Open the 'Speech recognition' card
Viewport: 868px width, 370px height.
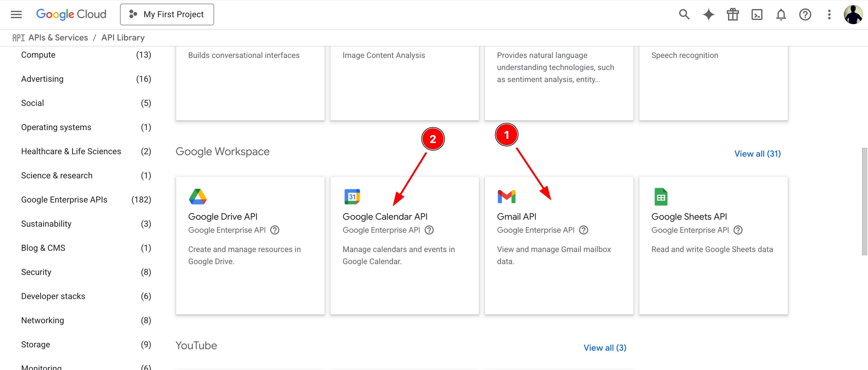[713, 83]
